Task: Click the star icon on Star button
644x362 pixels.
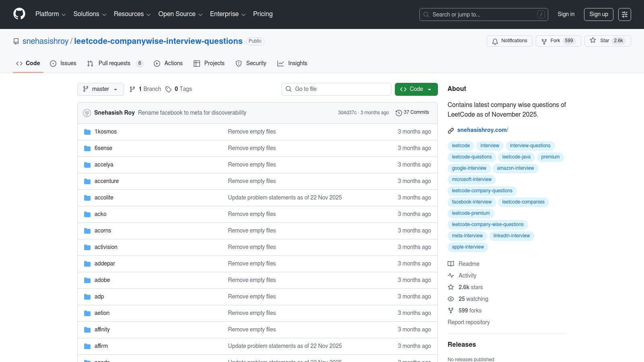Action: point(592,41)
